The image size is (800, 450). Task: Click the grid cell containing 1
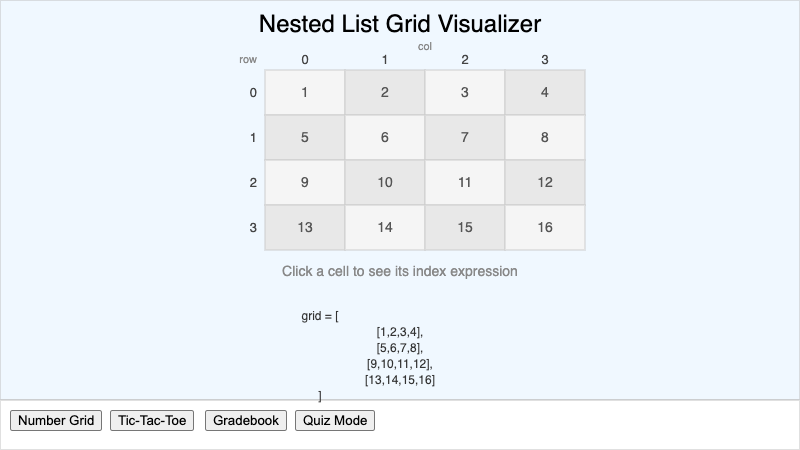(x=305, y=93)
